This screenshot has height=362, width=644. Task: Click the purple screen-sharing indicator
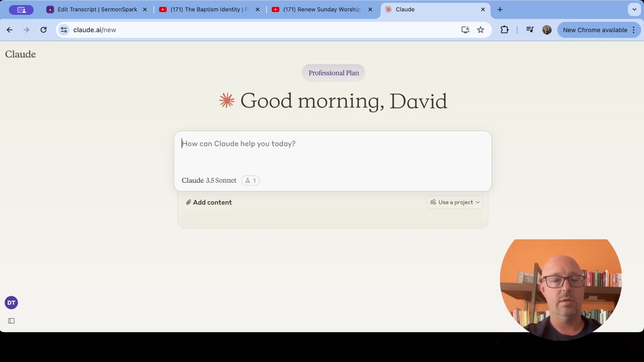point(21,10)
